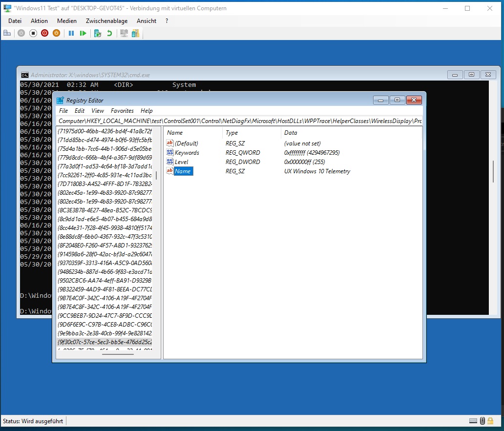Viewport: 504px width, 431px height.
Task: Open the Zwischenablage menu
Action: tap(106, 21)
